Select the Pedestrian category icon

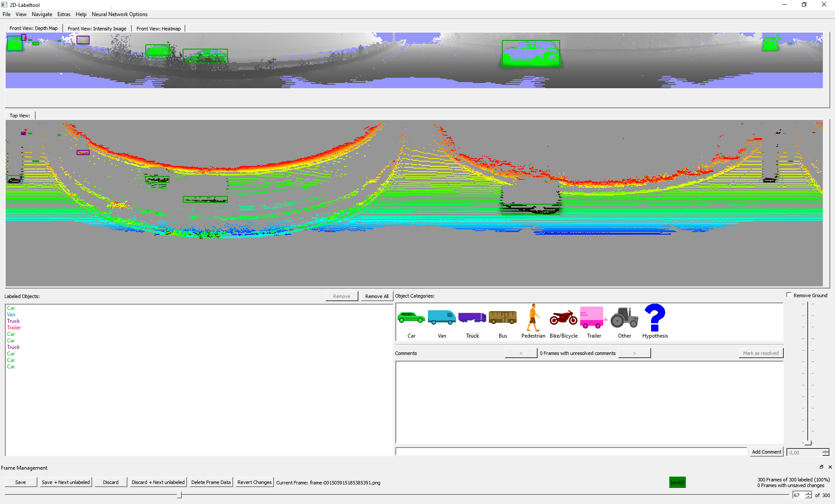(x=532, y=319)
